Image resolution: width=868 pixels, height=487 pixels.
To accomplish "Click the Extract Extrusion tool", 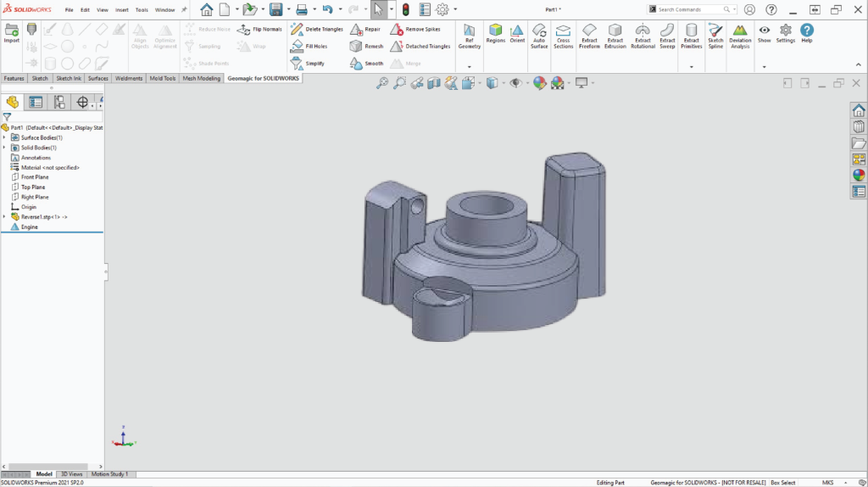I will pyautogui.click(x=615, y=34).
